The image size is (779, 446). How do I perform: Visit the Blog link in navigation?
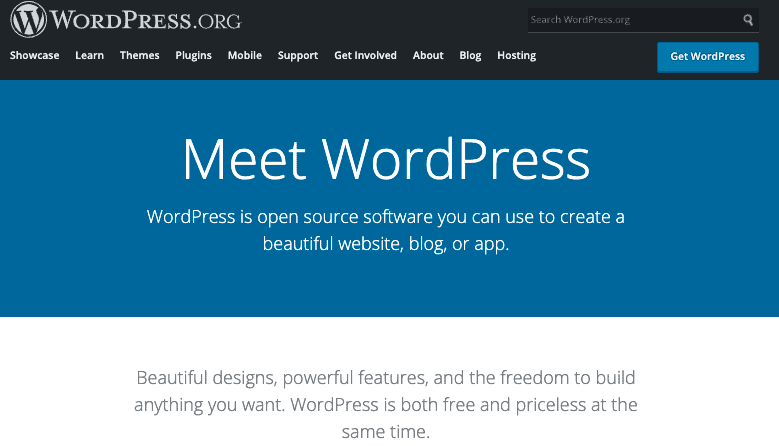tap(470, 56)
